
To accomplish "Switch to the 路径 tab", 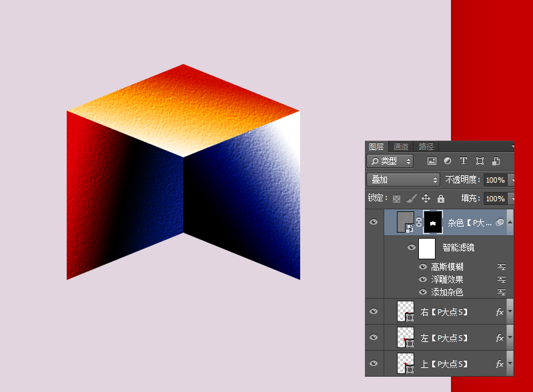I will (426, 147).
